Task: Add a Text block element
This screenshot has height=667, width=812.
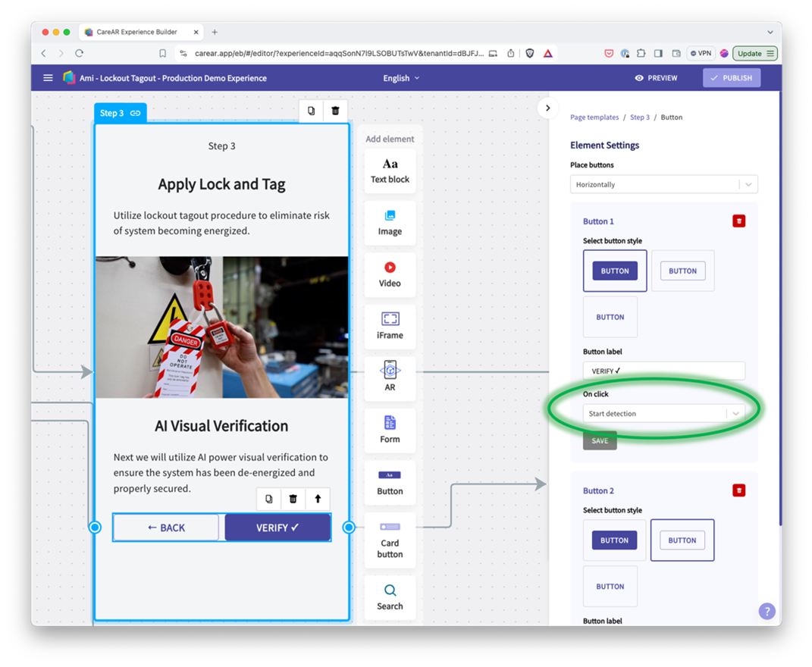Action: click(390, 171)
